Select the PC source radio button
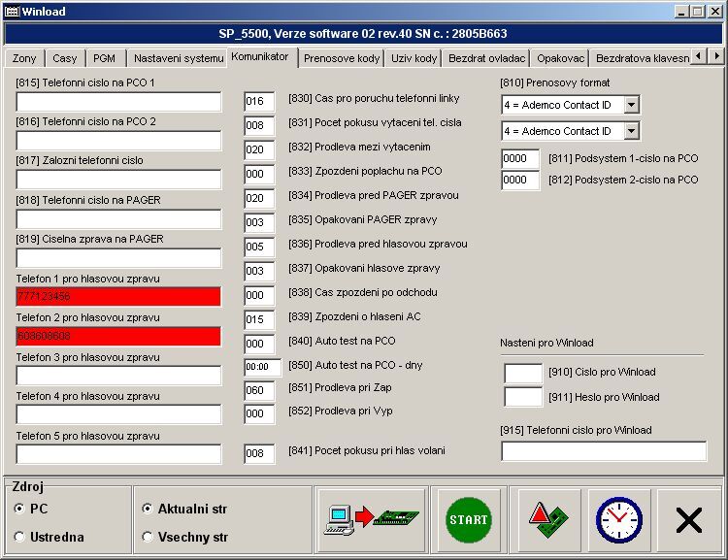 (20, 509)
